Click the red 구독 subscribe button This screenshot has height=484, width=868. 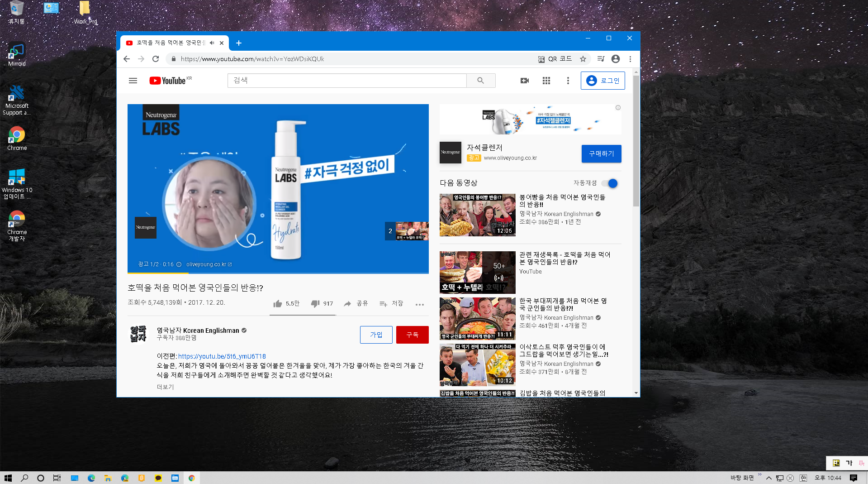(x=412, y=335)
